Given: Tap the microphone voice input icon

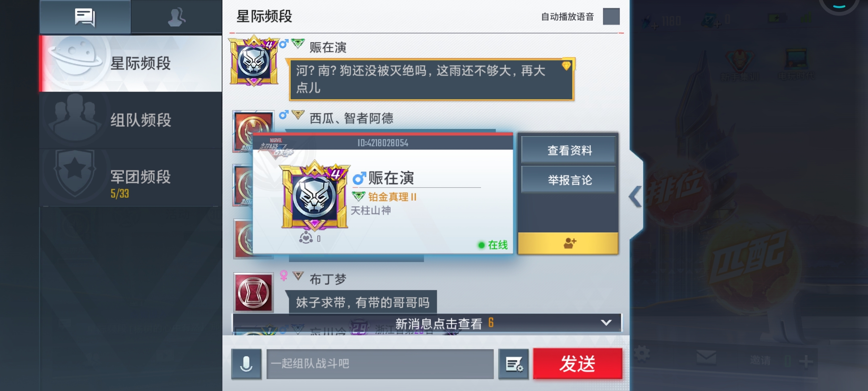Looking at the screenshot, I should [x=246, y=364].
